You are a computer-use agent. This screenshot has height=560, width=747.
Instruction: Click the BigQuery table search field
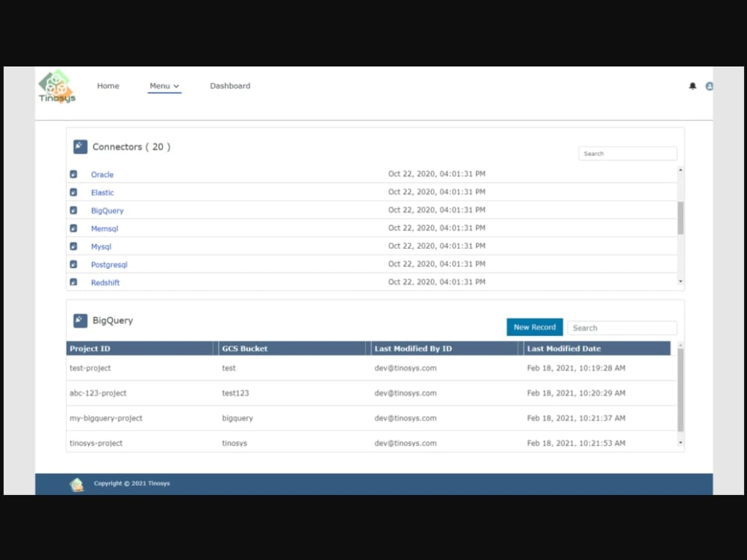[x=622, y=327]
